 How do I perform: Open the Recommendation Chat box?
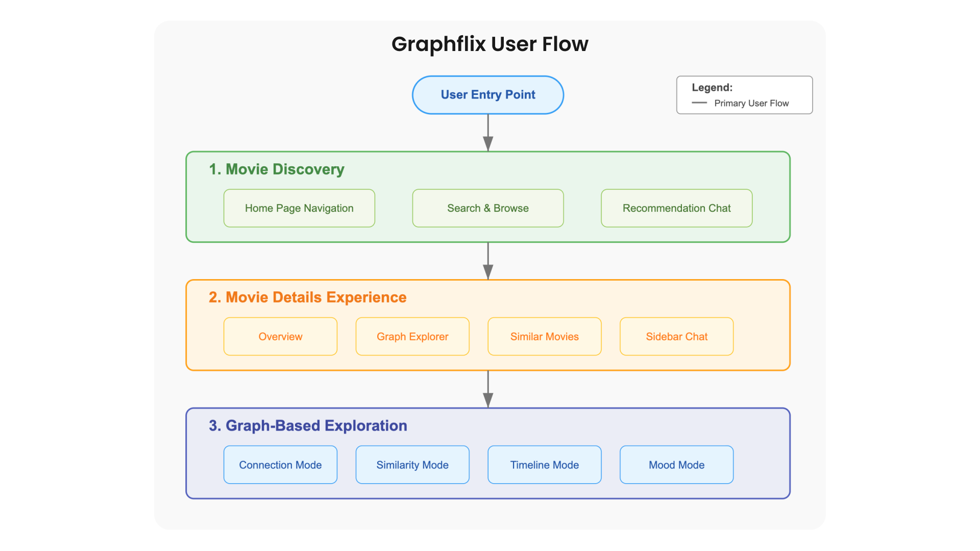[676, 208]
